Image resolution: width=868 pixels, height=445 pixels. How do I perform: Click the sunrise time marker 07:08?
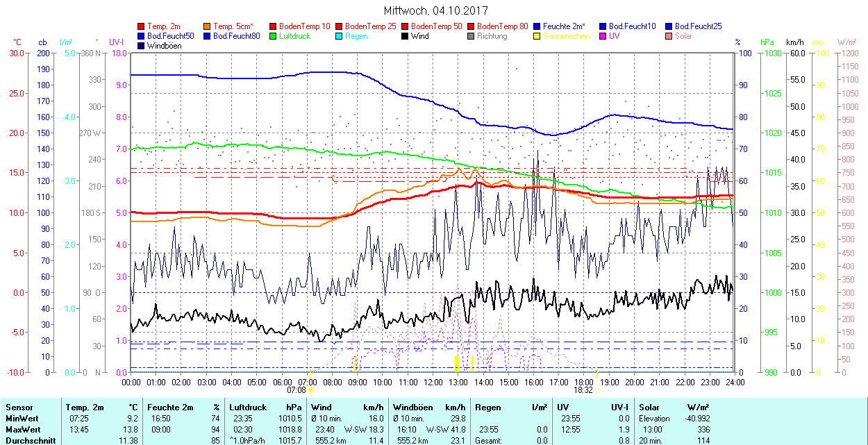[296, 390]
